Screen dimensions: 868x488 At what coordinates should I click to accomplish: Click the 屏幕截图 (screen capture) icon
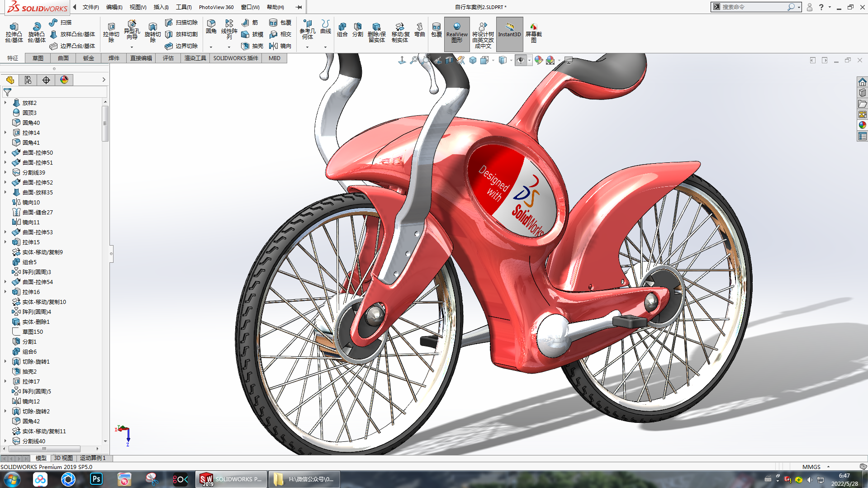tap(533, 33)
